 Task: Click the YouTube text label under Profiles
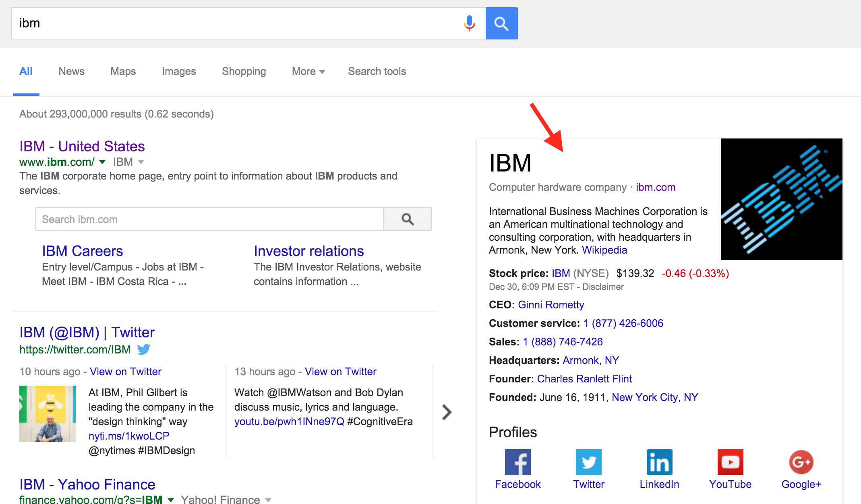click(x=730, y=484)
